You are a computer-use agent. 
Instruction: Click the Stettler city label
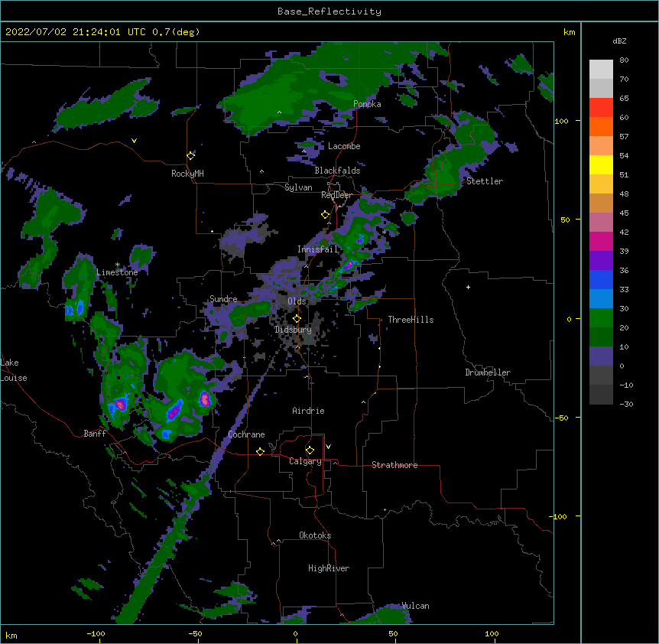coord(485,181)
